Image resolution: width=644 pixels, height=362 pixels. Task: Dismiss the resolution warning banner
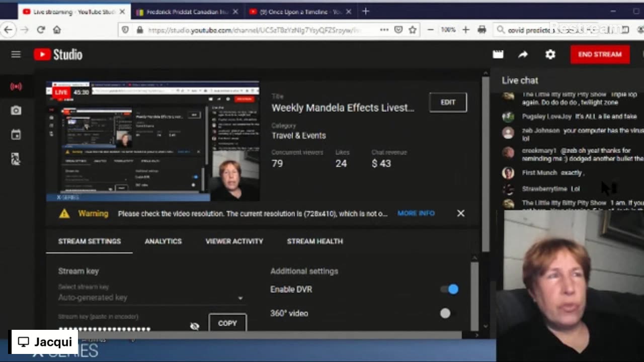point(461,213)
